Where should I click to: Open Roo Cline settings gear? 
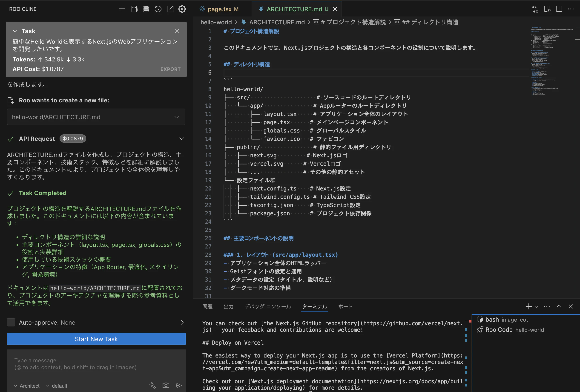182,9
